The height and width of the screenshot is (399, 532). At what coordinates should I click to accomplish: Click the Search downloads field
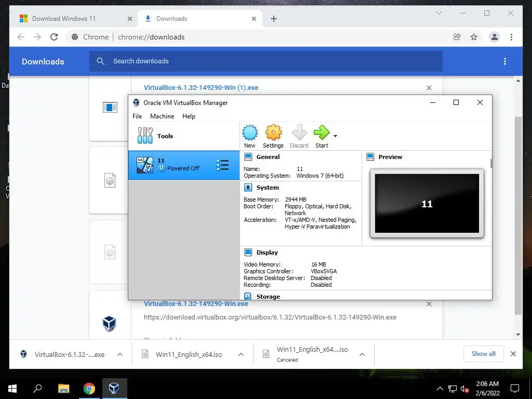tap(266, 61)
